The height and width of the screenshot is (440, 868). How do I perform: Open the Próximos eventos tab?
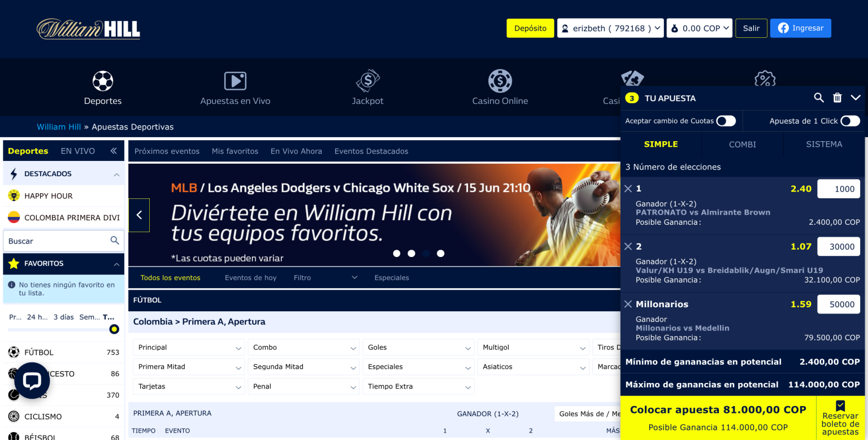coord(167,151)
